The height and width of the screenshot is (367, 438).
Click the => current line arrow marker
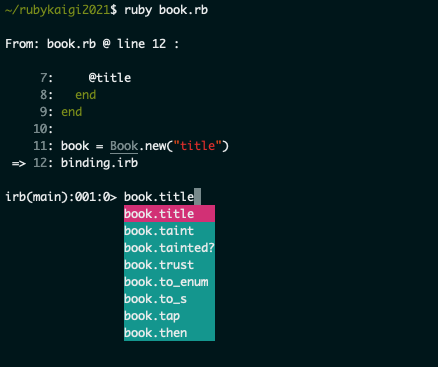19,164
